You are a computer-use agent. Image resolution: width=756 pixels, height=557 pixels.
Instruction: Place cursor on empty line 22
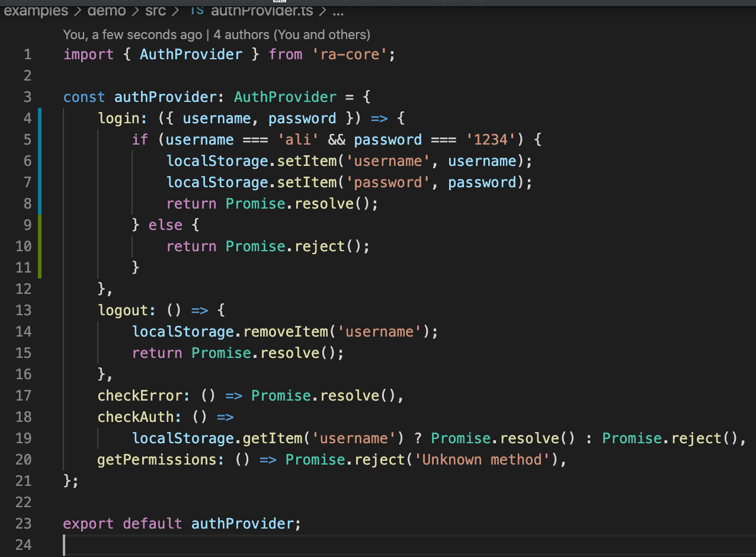coord(409,502)
